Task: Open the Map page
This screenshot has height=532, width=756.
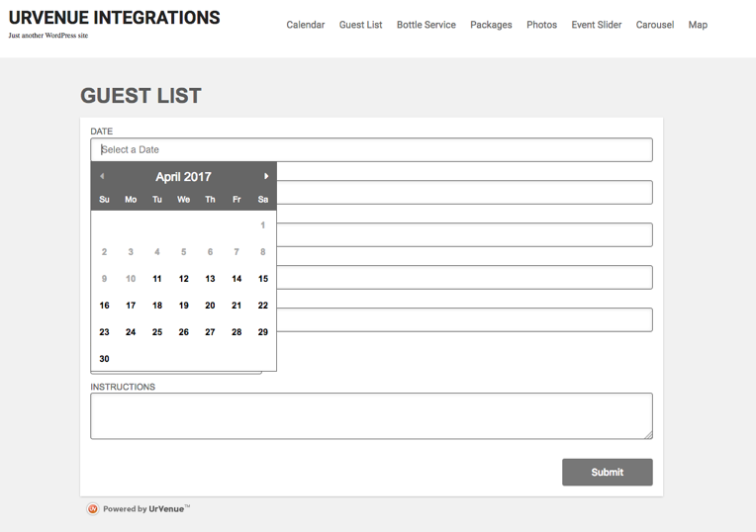Action: 698,25
